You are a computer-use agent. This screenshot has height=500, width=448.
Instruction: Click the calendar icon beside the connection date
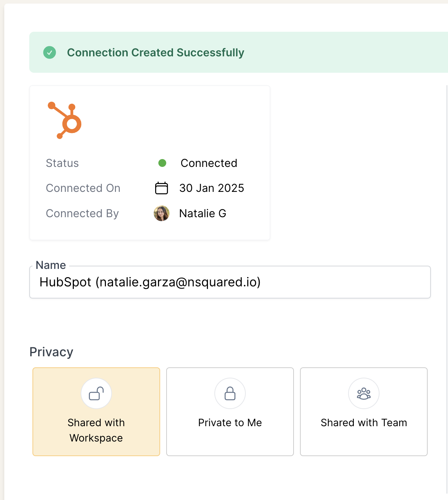click(162, 188)
